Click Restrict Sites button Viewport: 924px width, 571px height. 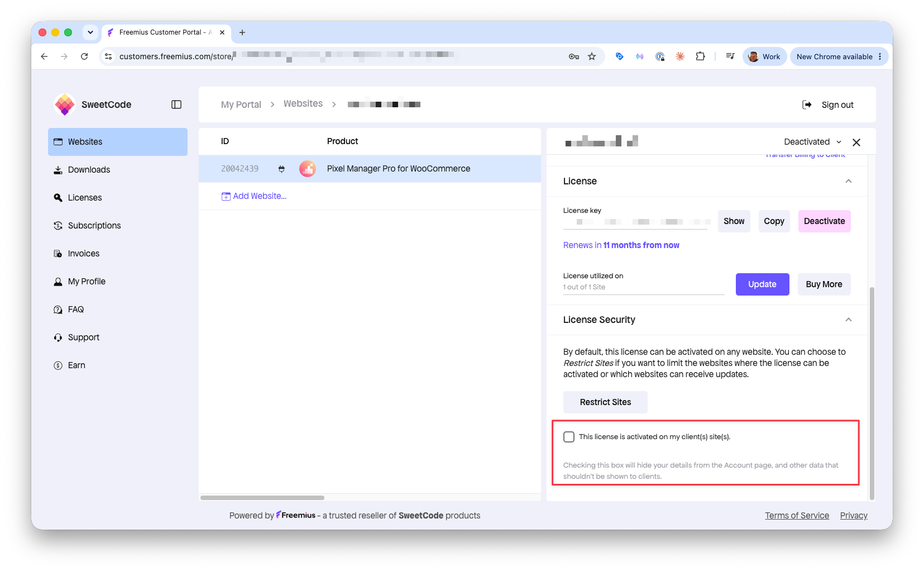click(x=605, y=402)
